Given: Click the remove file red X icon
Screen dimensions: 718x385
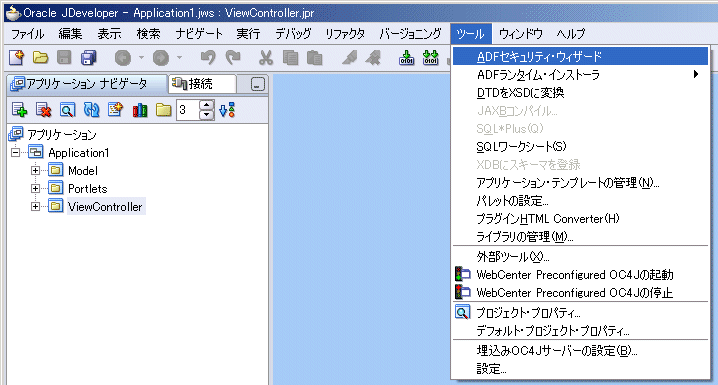Looking at the screenshot, I should pos(44,110).
